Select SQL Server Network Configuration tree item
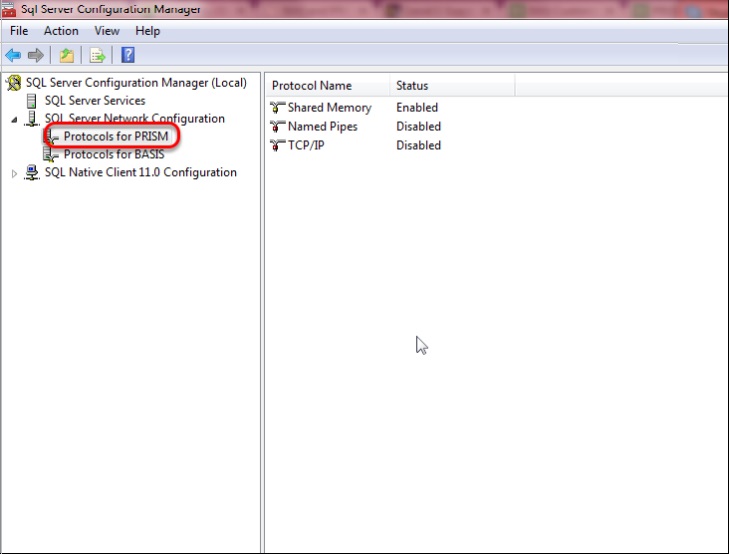The width and height of the screenshot is (729, 554). (x=134, y=119)
